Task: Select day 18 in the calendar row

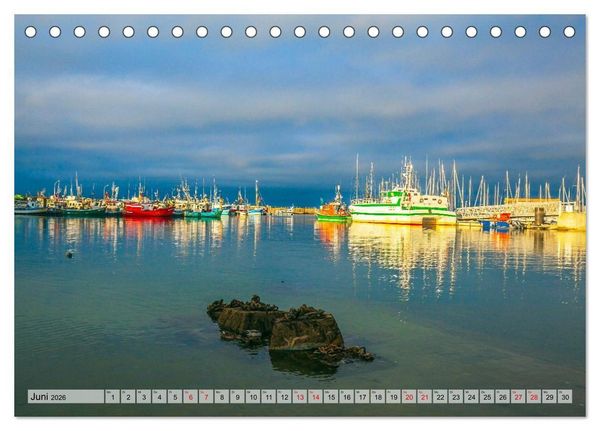Action: tap(378, 397)
